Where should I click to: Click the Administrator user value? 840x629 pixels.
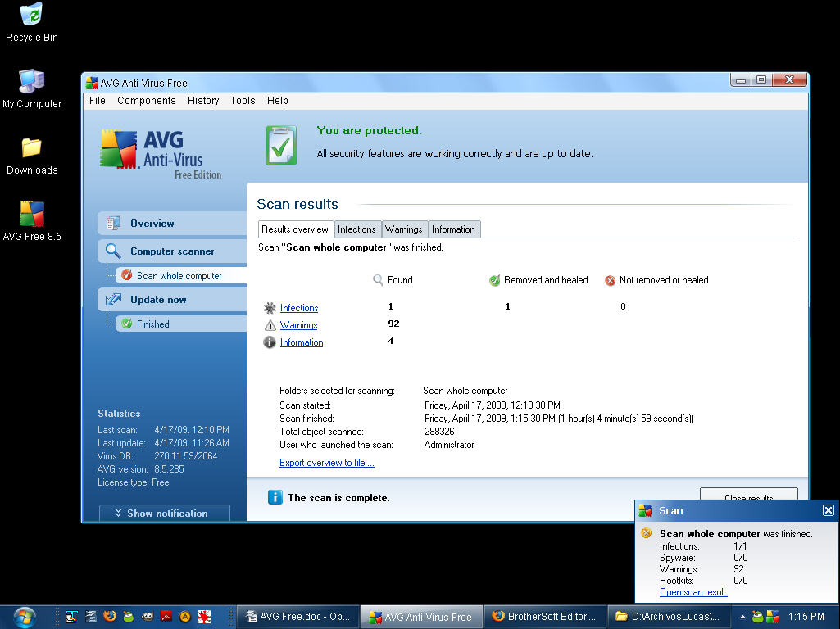tap(449, 445)
